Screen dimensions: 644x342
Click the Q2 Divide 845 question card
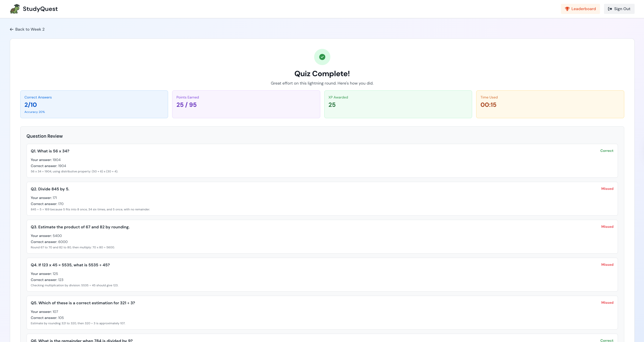point(322,199)
